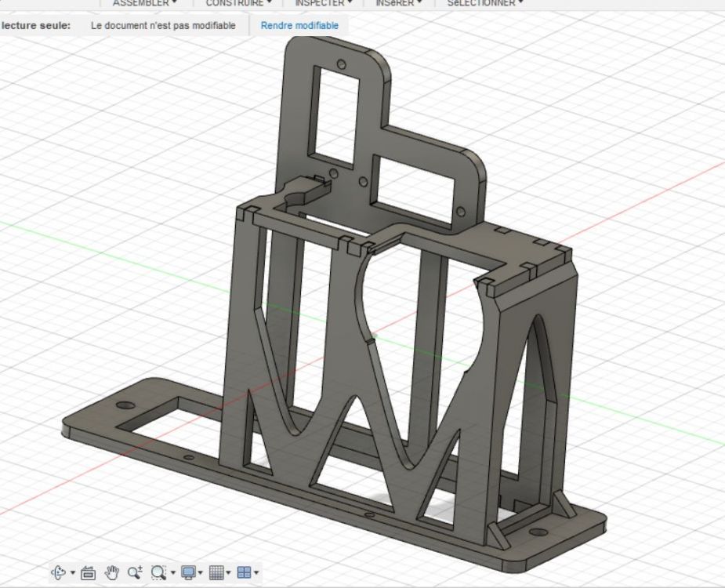Click the Look At tool

click(88, 573)
